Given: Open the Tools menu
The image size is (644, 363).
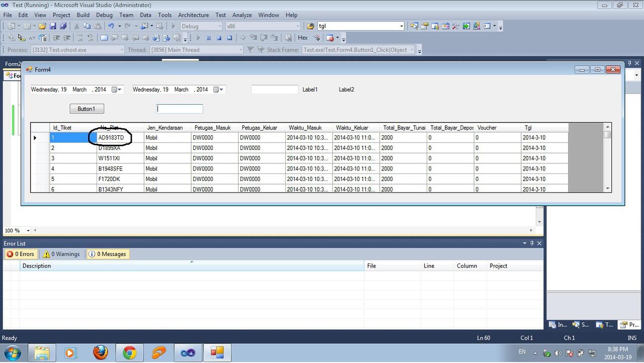Looking at the screenshot, I should [x=165, y=15].
